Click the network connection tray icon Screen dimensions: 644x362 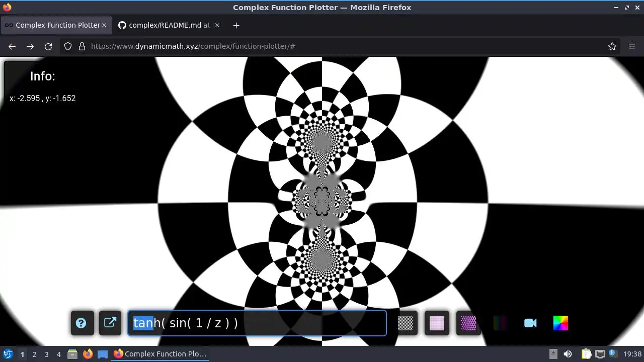click(600, 354)
